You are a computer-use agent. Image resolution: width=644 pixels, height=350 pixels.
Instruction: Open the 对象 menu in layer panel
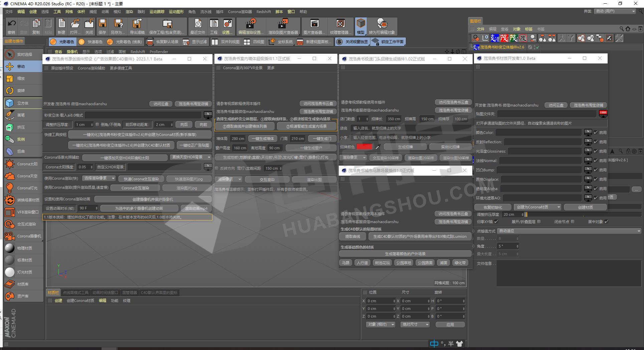(x=517, y=29)
